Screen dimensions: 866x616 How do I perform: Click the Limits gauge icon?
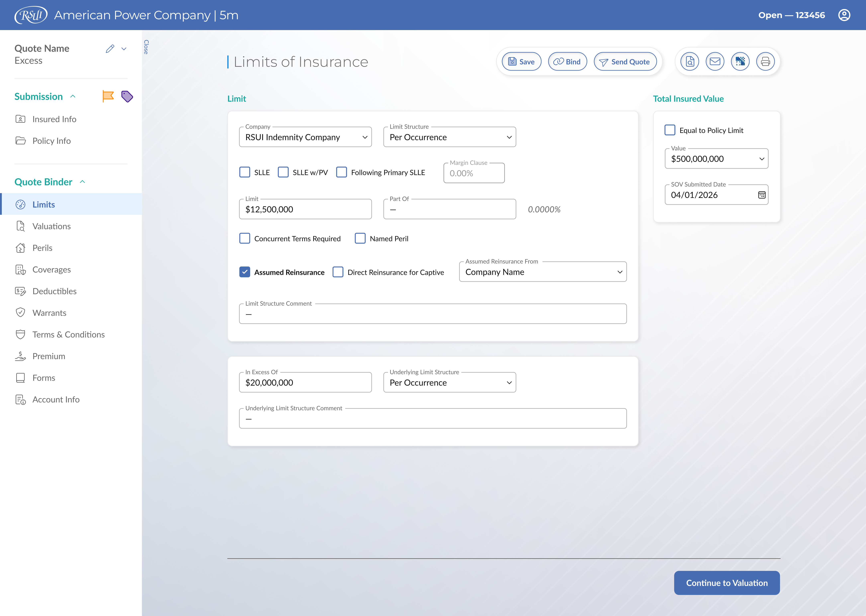pyautogui.click(x=20, y=205)
